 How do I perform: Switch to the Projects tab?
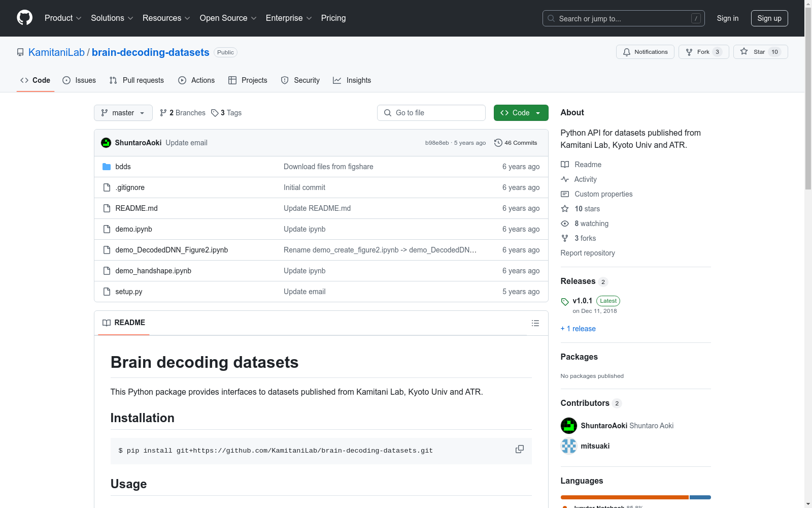pos(248,80)
